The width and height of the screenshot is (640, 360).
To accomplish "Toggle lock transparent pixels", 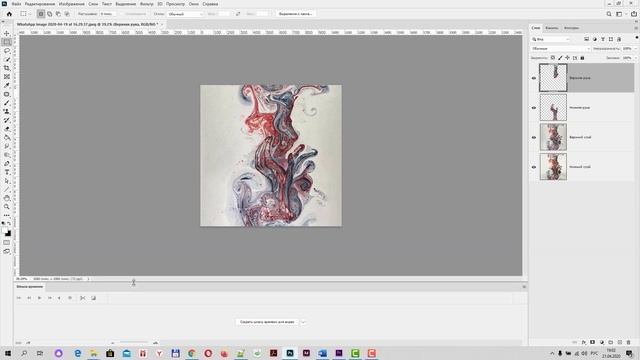I will 553,58.
